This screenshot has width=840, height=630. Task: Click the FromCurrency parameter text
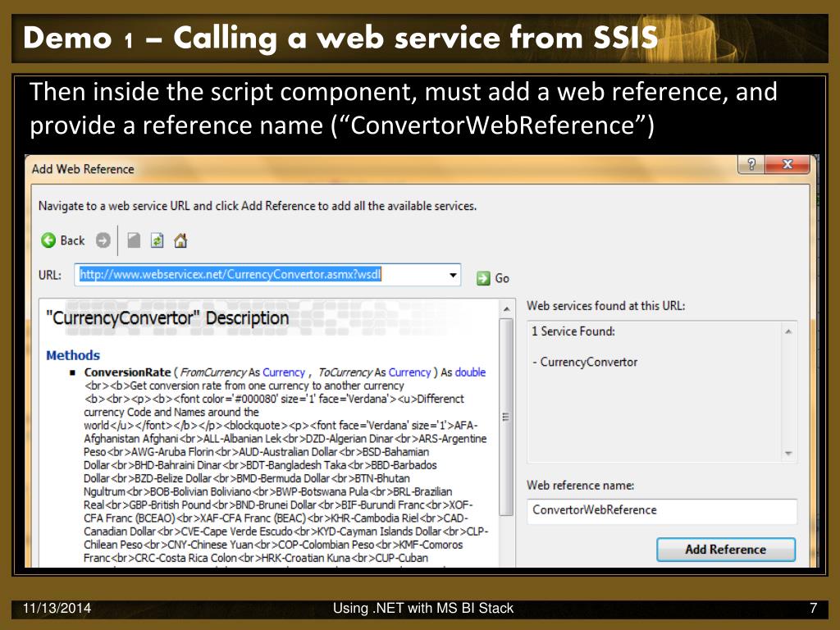tap(213, 372)
